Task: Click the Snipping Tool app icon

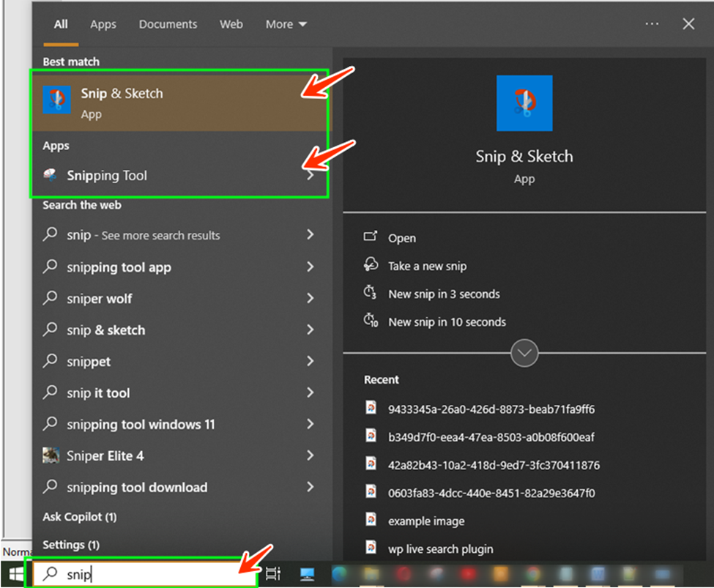Action: (x=50, y=175)
